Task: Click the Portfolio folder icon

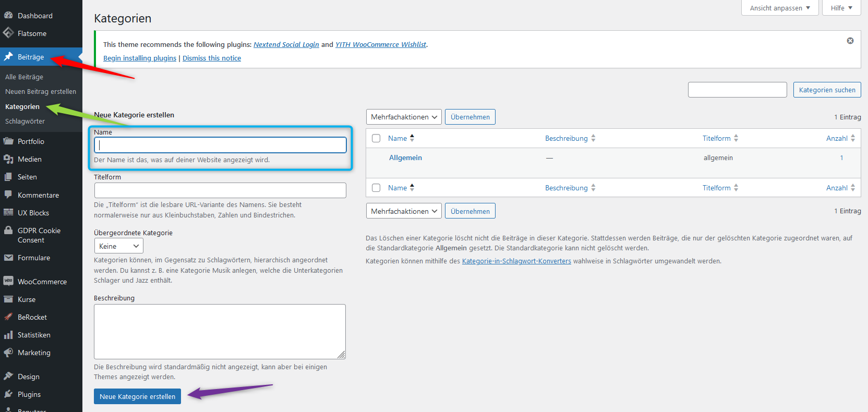Action: [x=8, y=141]
